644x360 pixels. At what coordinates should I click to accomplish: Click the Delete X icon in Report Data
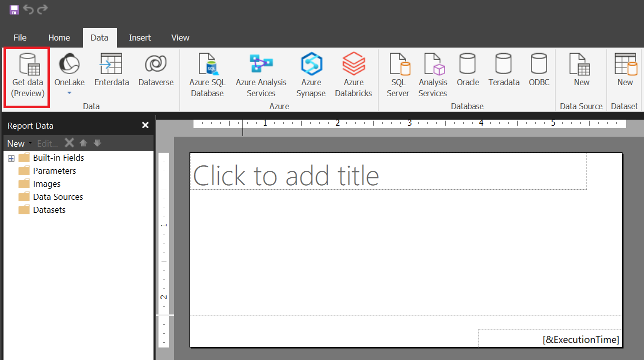[x=69, y=143]
